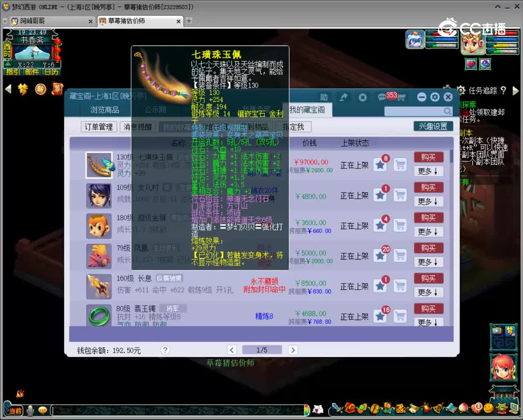Click the purple orb icon under character portrait

click(485, 64)
